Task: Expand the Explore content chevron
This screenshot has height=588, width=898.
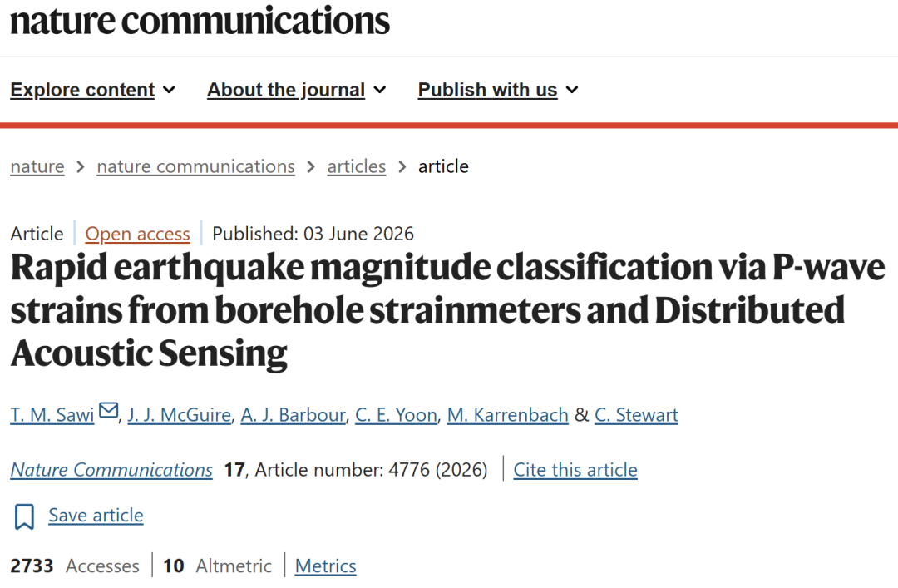Action: tap(169, 90)
